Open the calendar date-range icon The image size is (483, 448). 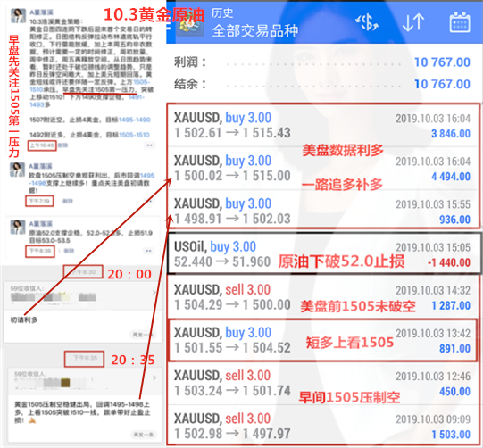459,22
